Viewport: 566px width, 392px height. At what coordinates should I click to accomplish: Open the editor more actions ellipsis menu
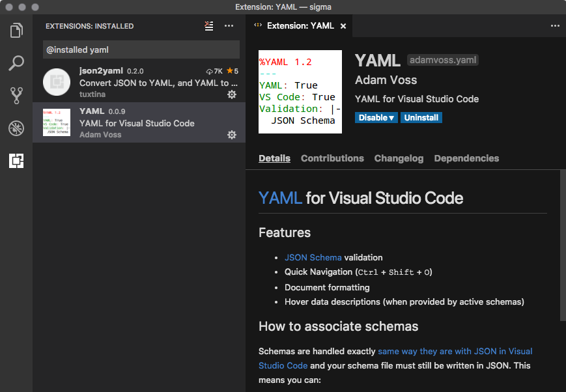pyautogui.click(x=554, y=26)
